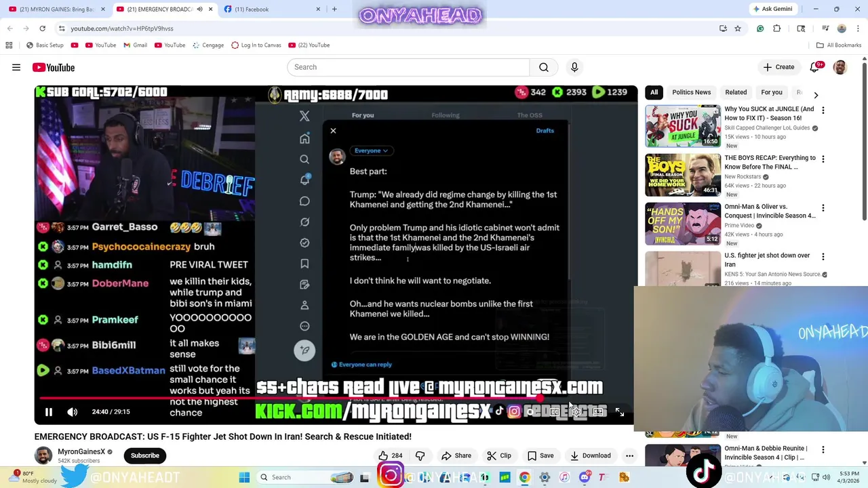Go to YouTube home via the logo
This screenshot has height=488, width=868.
[53, 67]
